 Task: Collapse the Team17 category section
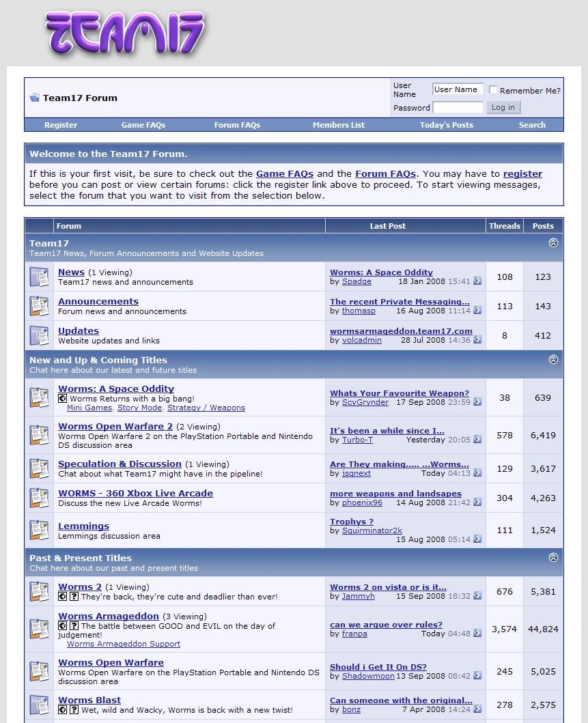[553, 242]
